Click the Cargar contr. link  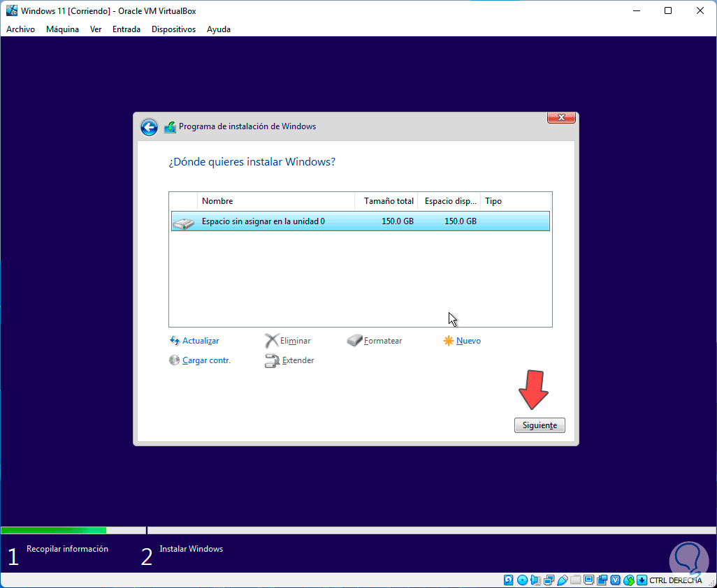pos(206,360)
